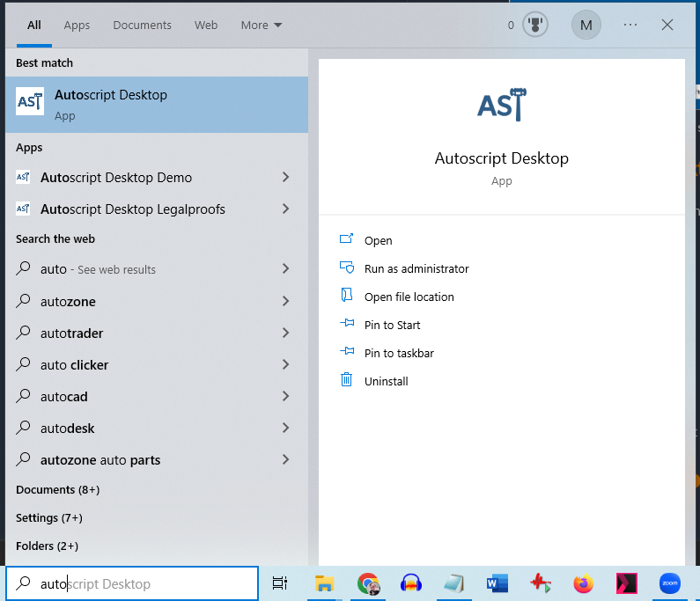Choose Uninstall for Autoscript Desktop
The height and width of the screenshot is (601, 700).
pos(387,381)
